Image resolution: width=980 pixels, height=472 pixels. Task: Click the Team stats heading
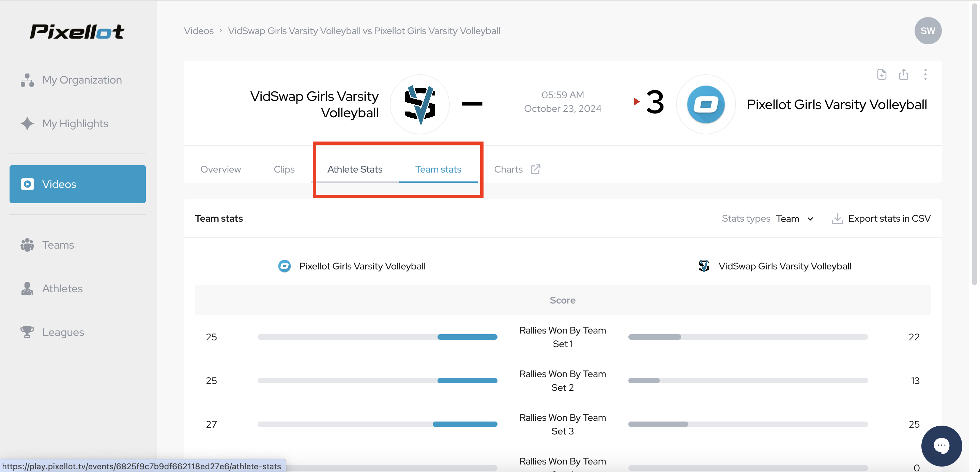[219, 219]
